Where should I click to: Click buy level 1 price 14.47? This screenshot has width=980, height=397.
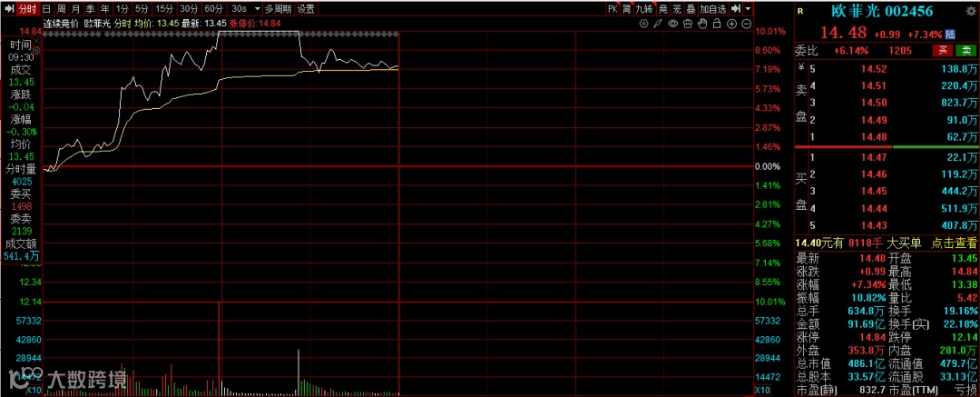[x=875, y=157]
